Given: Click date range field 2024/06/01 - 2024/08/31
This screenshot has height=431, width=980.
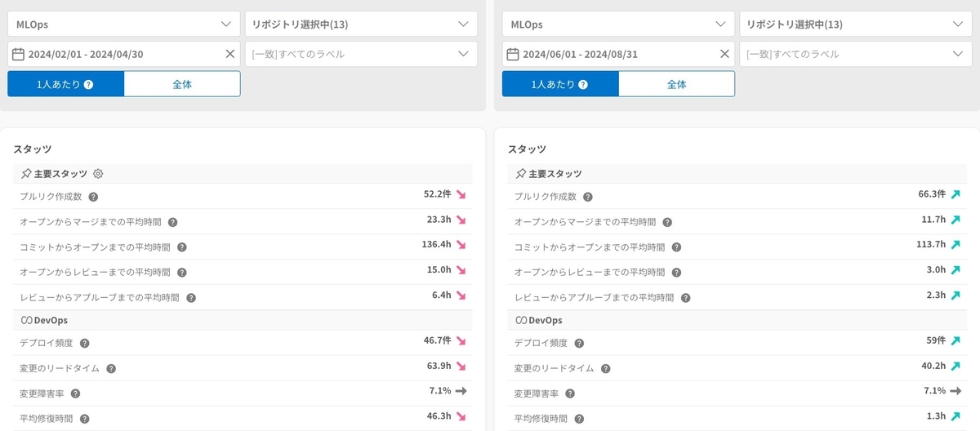Looking at the screenshot, I should (618, 54).
